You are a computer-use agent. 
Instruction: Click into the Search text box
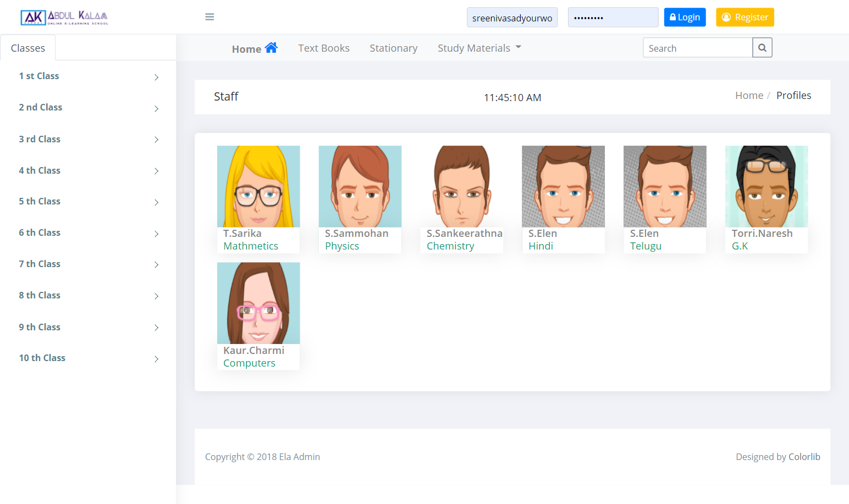(697, 48)
